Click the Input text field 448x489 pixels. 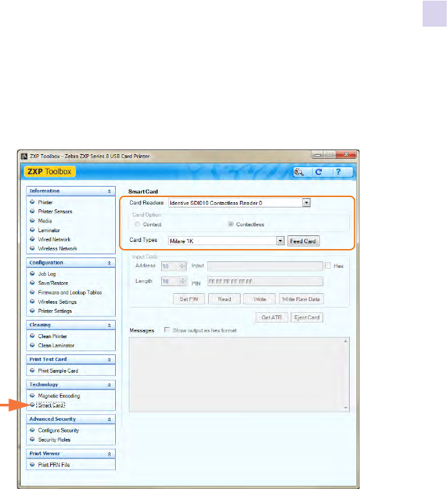(265, 266)
